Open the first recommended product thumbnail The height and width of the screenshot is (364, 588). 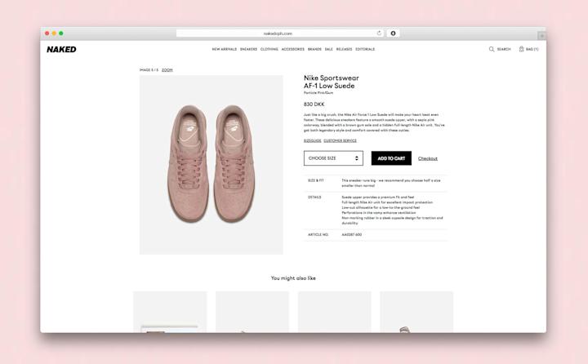tap(170, 312)
